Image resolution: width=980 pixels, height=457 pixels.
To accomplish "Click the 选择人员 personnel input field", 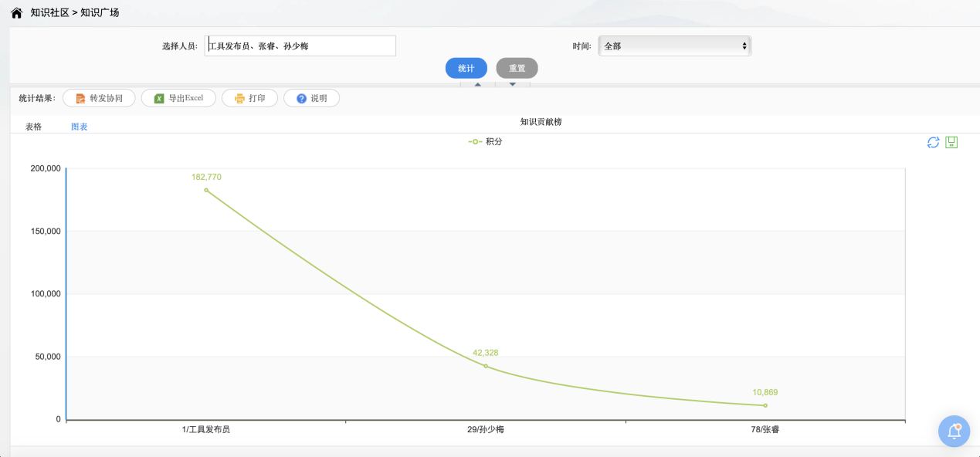I will 300,46.
